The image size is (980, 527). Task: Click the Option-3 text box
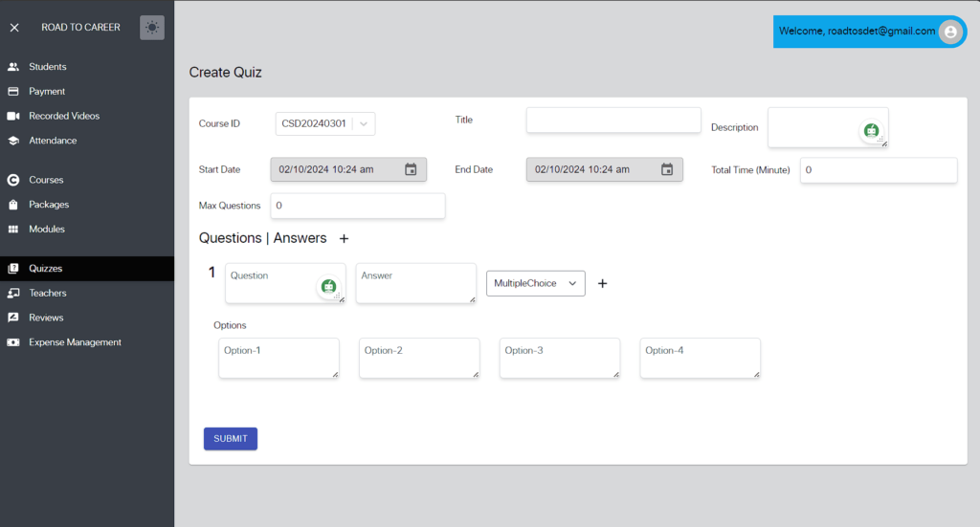coord(559,358)
